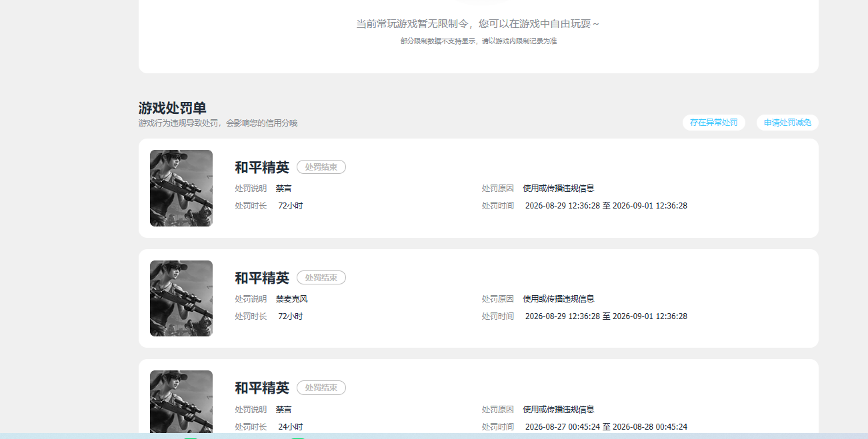Click the 游戏行为违规导致处罚 subtitle text
The height and width of the screenshot is (439, 868).
click(218, 123)
